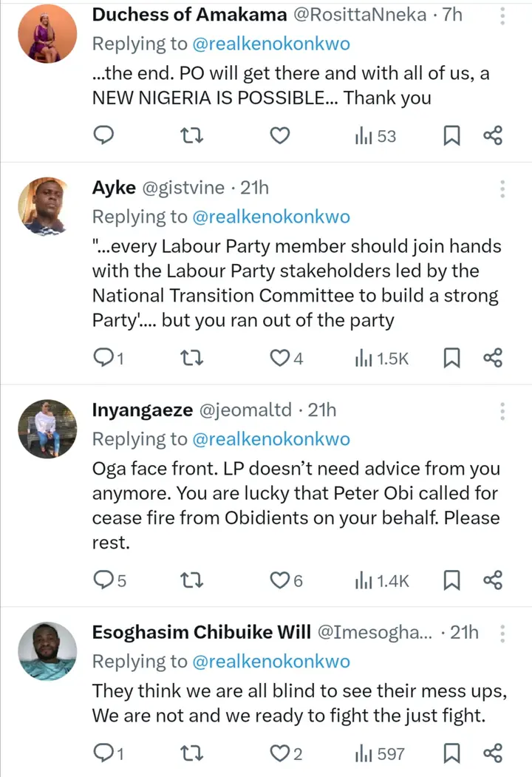The width and height of the screenshot is (532, 777).
Task: Open more options on Duchess of Amakama's tweet
Action: (x=502, y=16)
